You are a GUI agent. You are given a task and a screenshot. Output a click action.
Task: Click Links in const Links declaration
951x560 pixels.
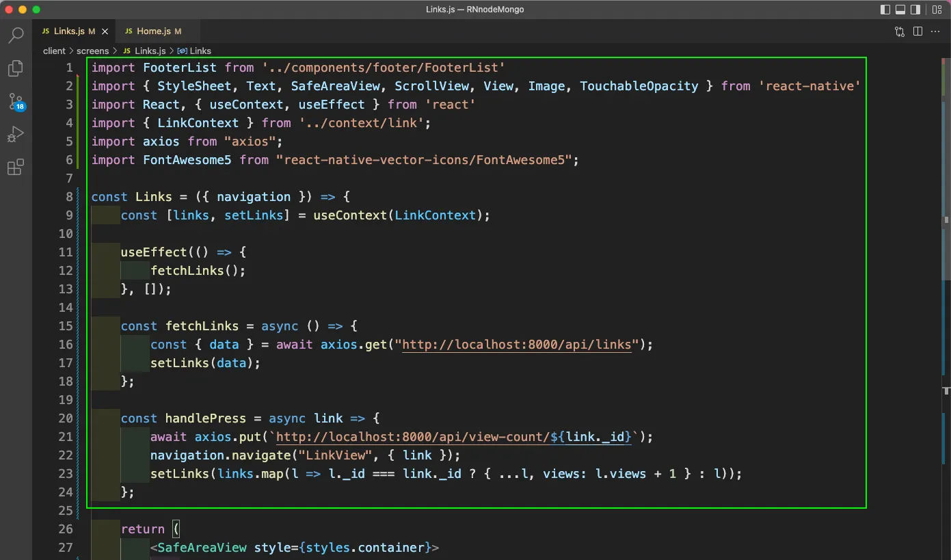pyautogui.click(x=154, y=197)
